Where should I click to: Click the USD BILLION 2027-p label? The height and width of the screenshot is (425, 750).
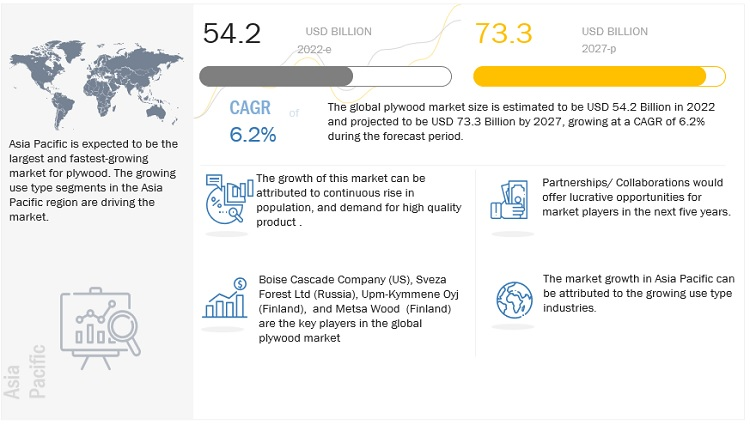tap(615, 40)
